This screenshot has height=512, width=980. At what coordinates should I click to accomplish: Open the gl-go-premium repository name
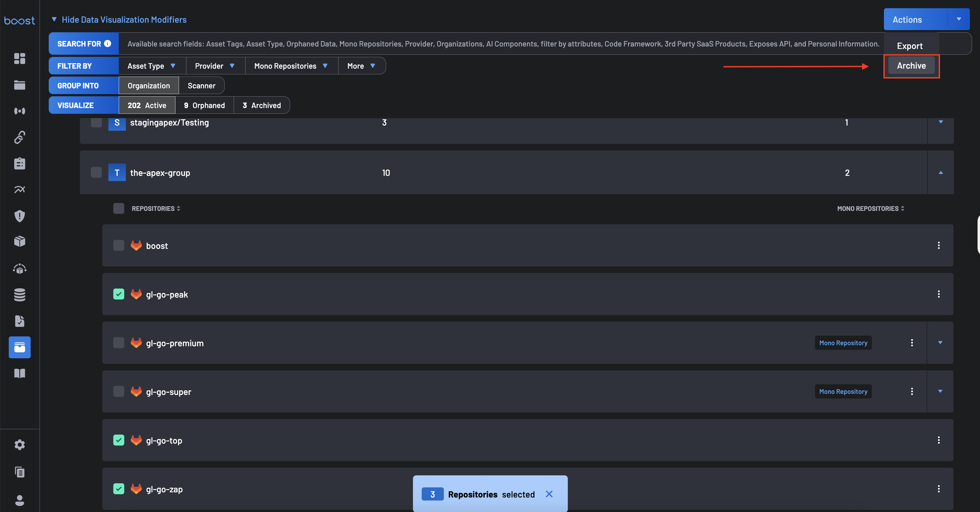tap(175, 343)
